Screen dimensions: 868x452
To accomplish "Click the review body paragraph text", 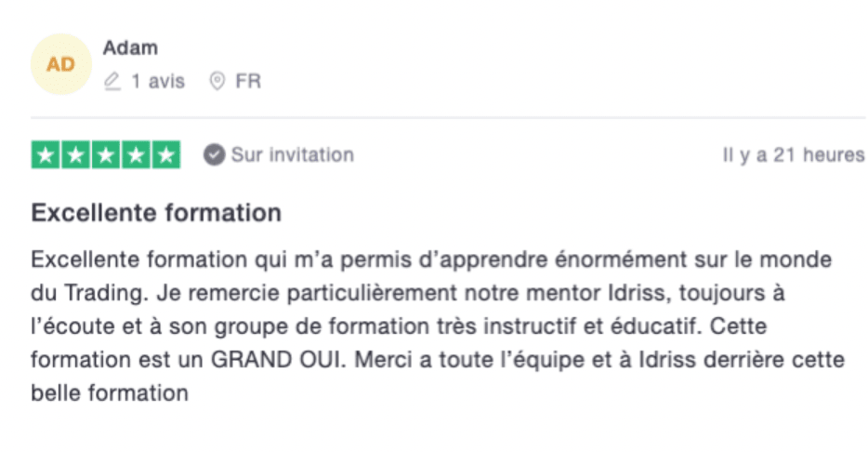I will point(438,326).
